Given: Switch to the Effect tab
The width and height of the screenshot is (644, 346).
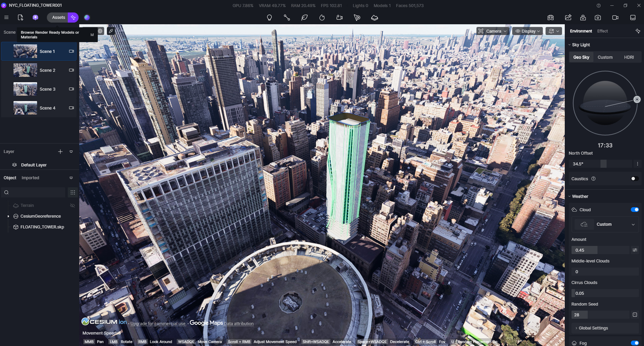Looking at the screenshot, I should 602,31.
